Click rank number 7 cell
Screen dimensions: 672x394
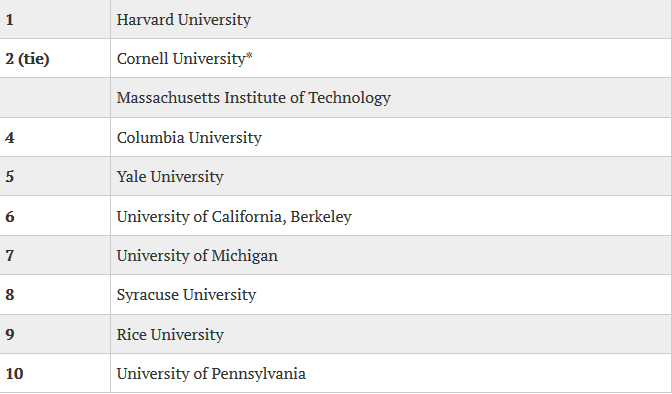[x=55, y=255]
